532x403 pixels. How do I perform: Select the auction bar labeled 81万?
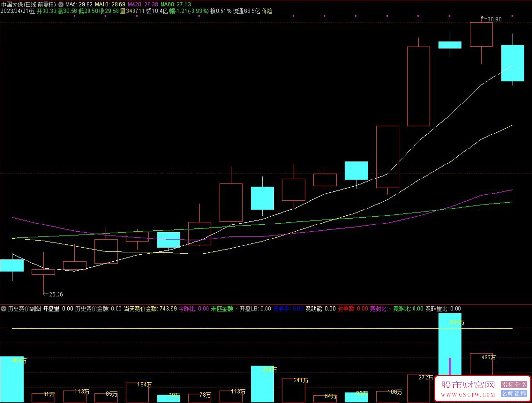[44, 398]
